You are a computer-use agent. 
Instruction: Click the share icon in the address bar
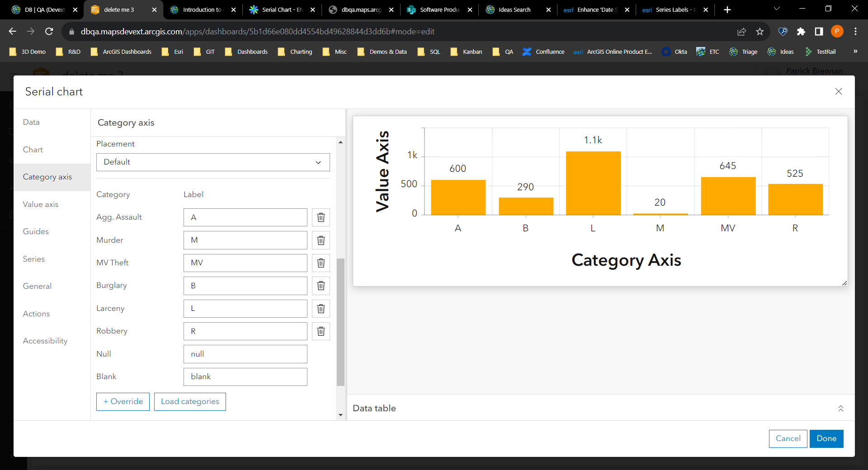(x=742, y=31)
